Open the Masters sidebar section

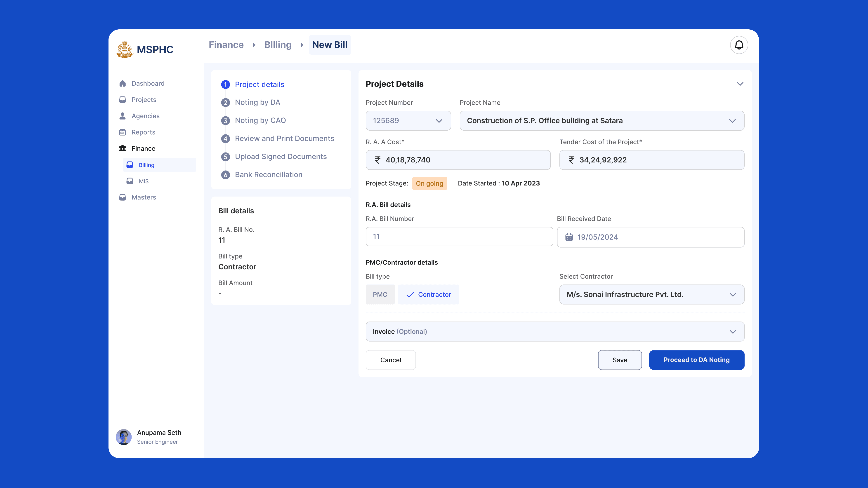[123, 197]
